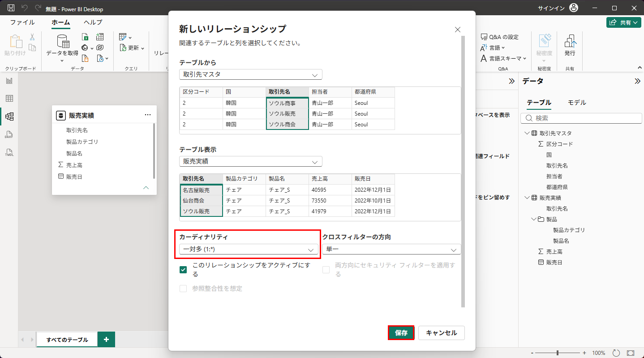Click the zoom slider handle in status bar

tap(557, 353)
